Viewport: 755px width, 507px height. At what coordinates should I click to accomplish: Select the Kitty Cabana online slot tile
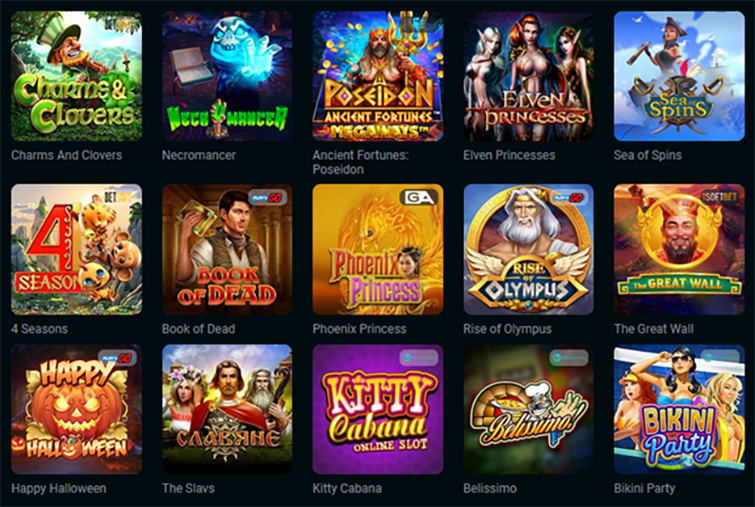[378, 409]
